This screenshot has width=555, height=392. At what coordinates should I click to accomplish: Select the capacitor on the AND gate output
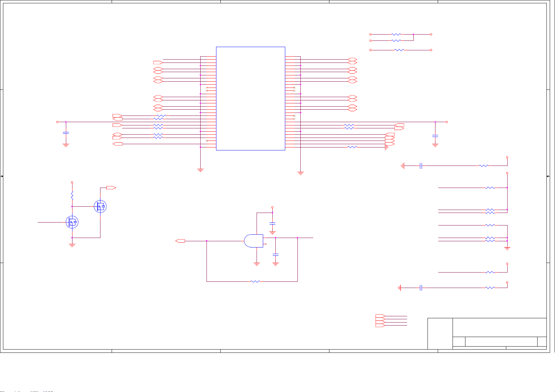276,255
